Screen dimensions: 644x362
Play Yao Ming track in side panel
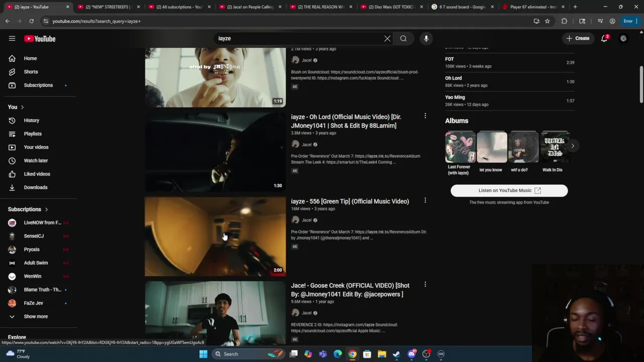[x=509, y=101]
